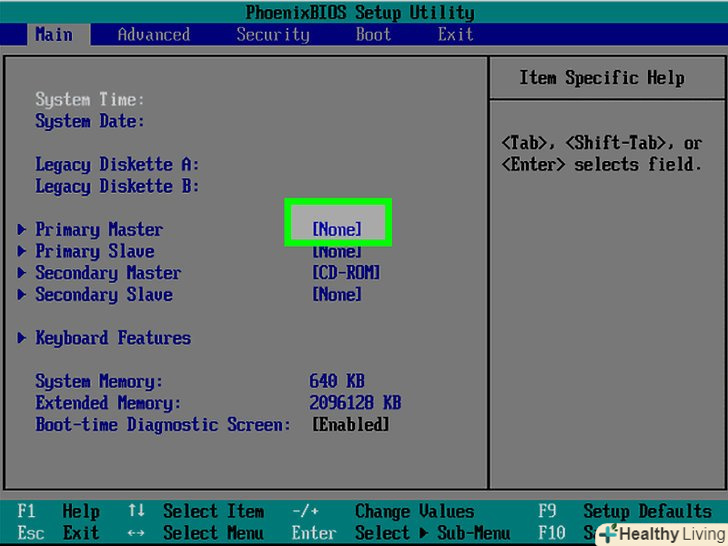
Task: Click the Esc Exit key hint
Action: pyautogui.click(x=58, y=533)
